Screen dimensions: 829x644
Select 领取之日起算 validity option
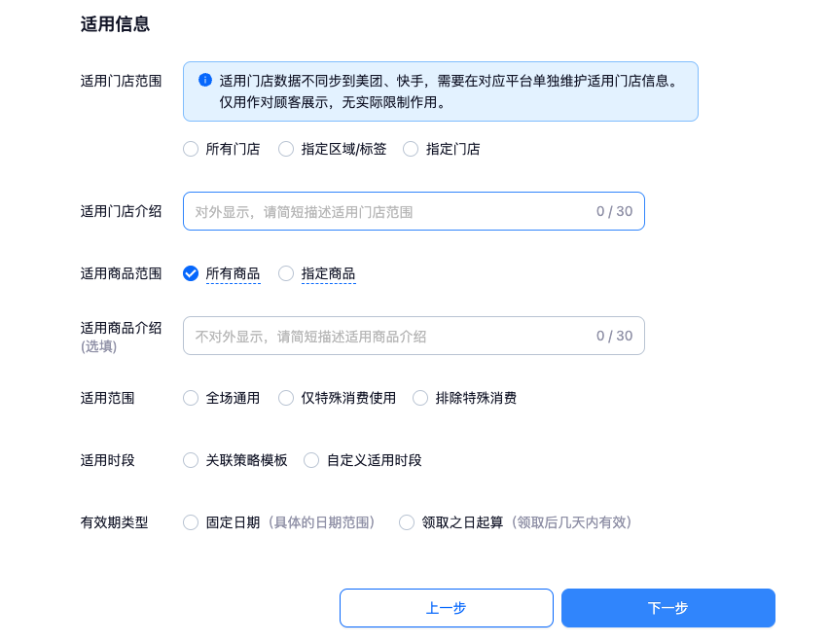tap(407, 522)
